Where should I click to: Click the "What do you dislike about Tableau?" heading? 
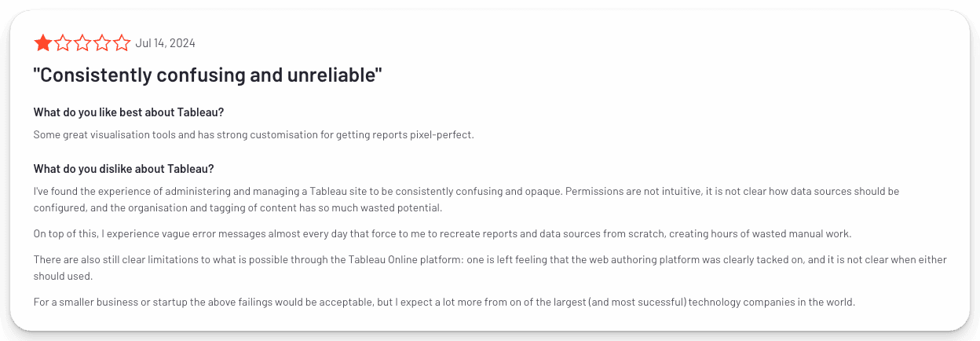pyautogui.click(x=124, y=169)
